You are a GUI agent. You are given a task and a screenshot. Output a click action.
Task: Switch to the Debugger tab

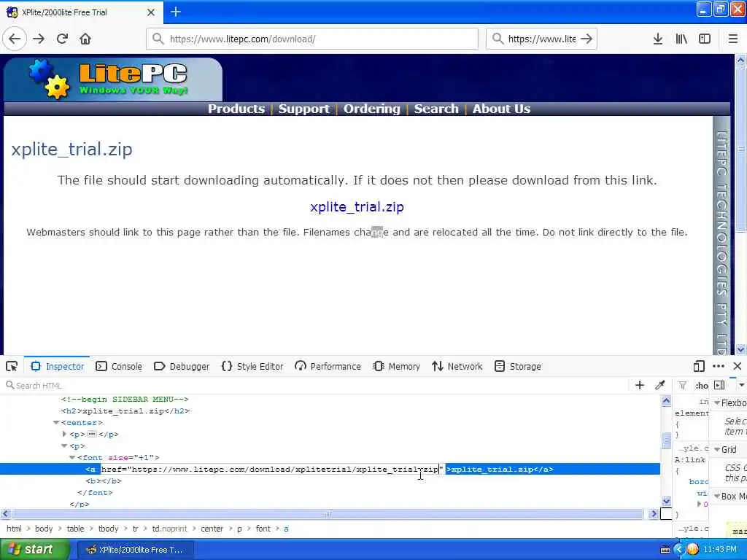click(182, 366)
